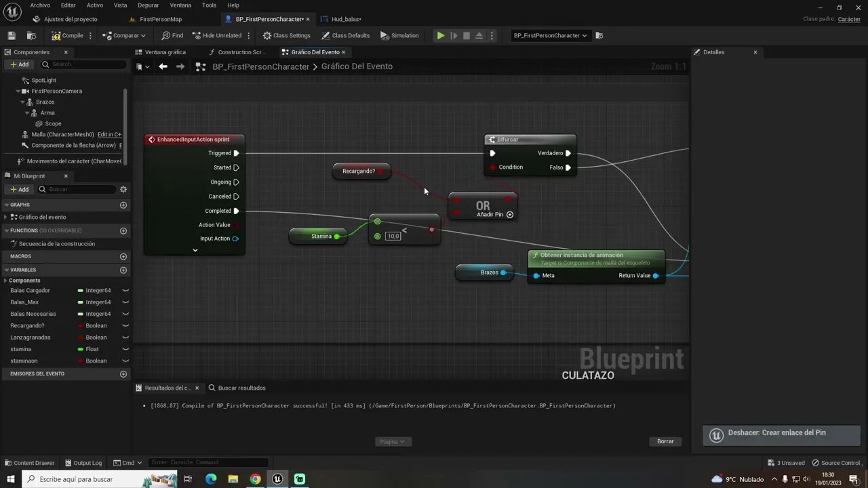Collapse Brazos tree node
The image size is (868, 488).
click(22, 102)
